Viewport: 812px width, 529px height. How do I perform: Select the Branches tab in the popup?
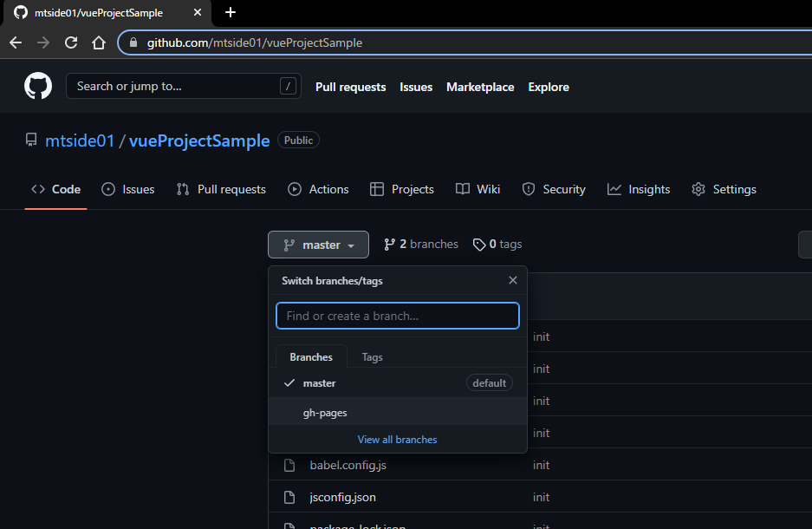[x=311, y=357]
